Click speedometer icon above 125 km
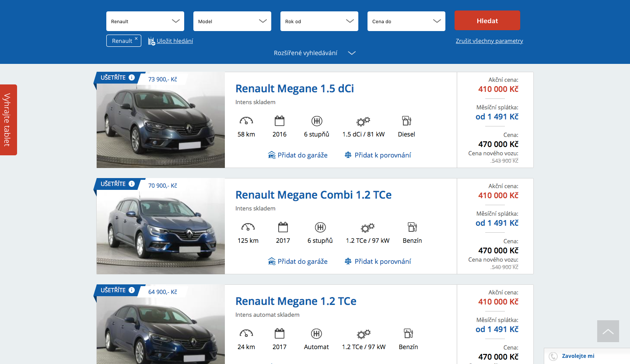This screenshot has height=364, width=630. [248, 227]
